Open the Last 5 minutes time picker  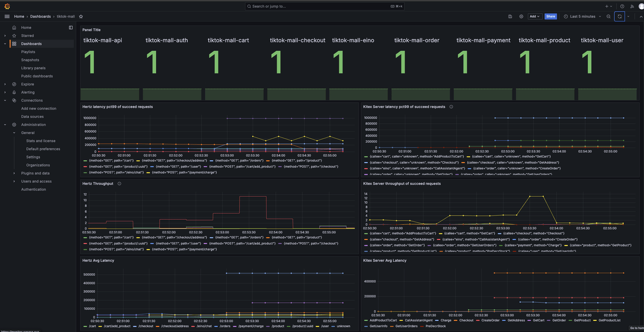(582, 17)
